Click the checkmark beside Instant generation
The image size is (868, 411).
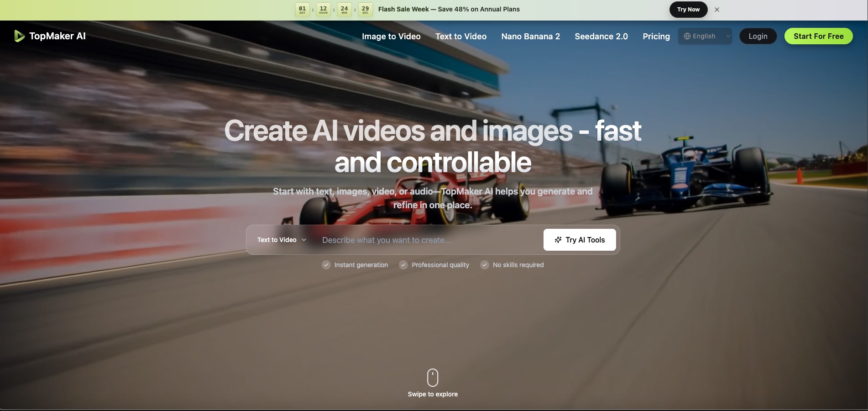326,265
